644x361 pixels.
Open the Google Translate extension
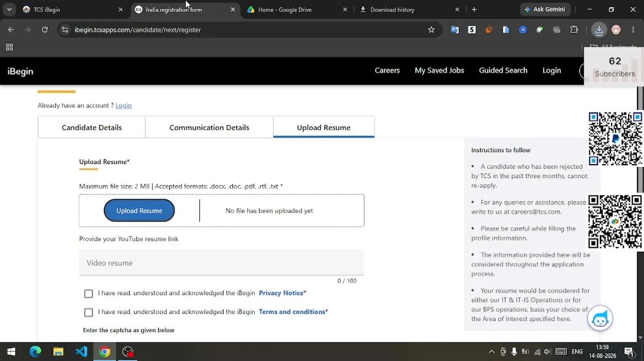pyautogui.click(x=455, y=30)
